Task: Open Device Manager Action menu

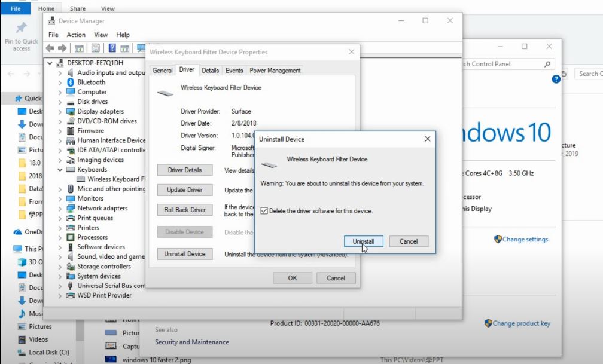Action: pos(76,35)
